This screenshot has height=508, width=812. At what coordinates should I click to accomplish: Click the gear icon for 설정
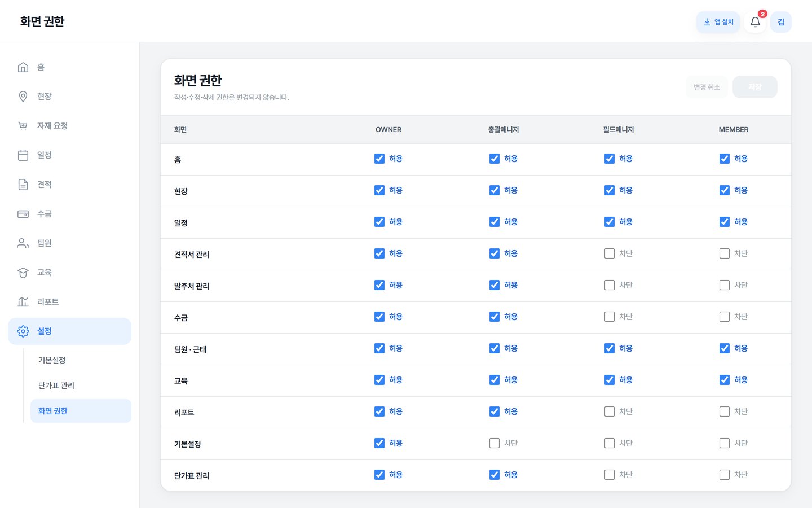(23, 331)
